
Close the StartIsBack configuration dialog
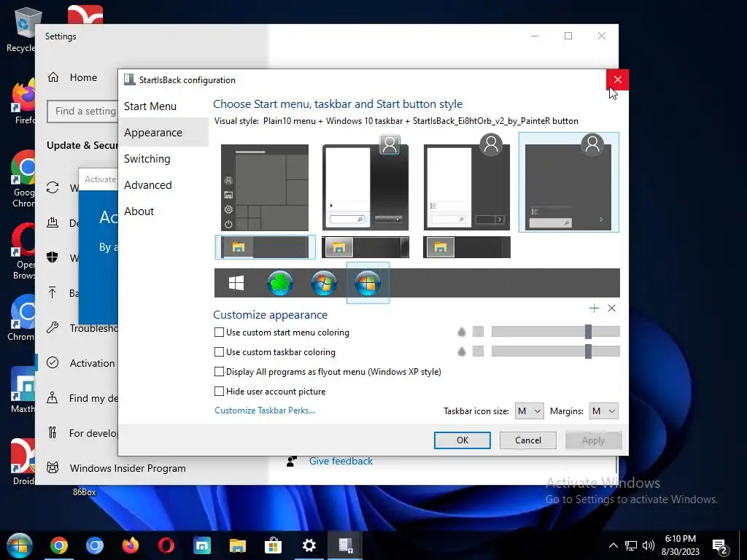pos(617,79)
